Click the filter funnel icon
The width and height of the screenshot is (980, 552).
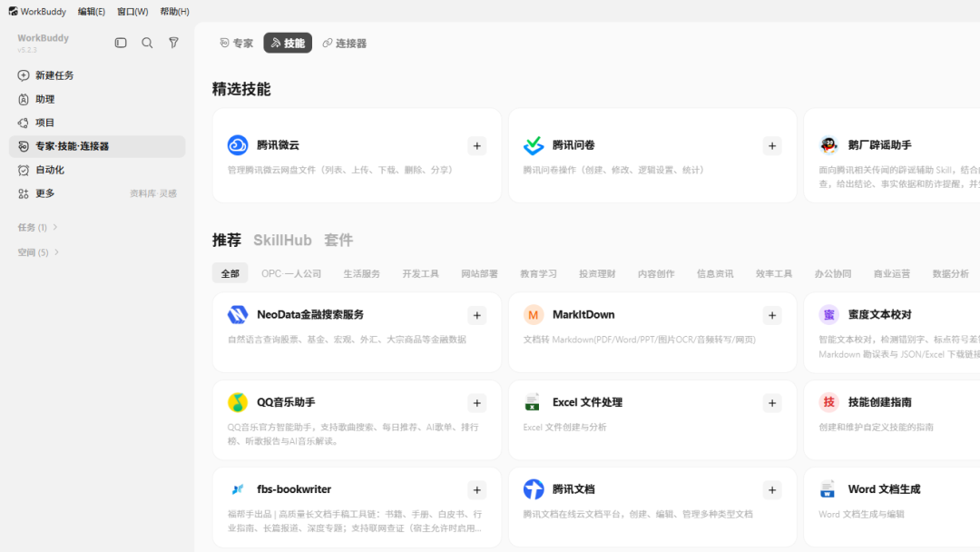(x=173, y=43)
